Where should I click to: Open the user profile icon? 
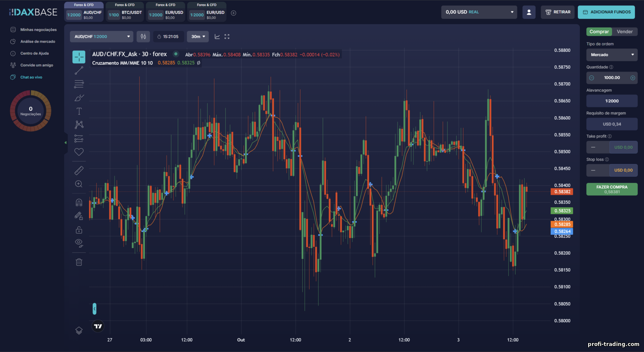coord(529,12)
